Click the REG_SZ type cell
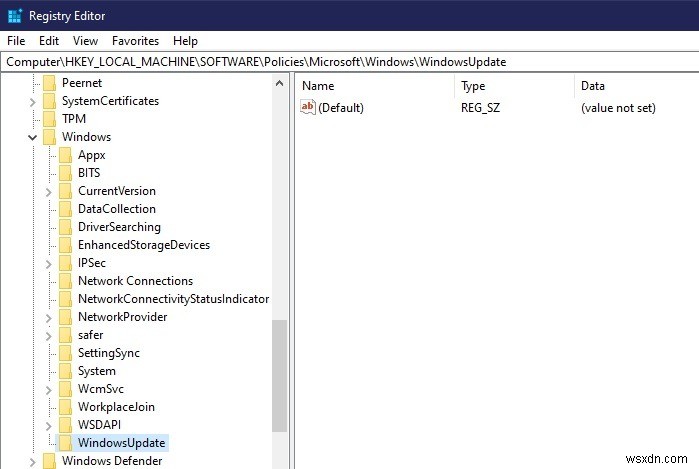This screenshot has width=699, height=469. click(x=480, y=108)
